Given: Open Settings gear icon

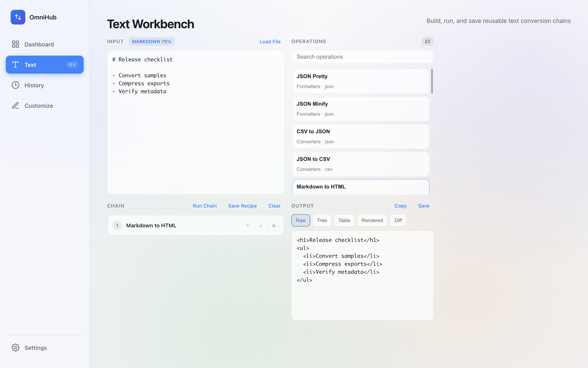Looking at the screenshot, I should point(16,348).
